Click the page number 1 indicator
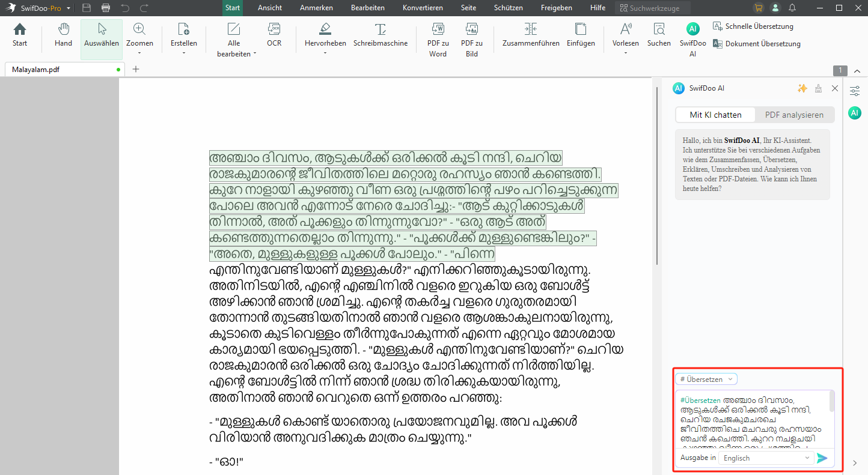The height and width of the screenshot is (475, 868). (840, 70)
